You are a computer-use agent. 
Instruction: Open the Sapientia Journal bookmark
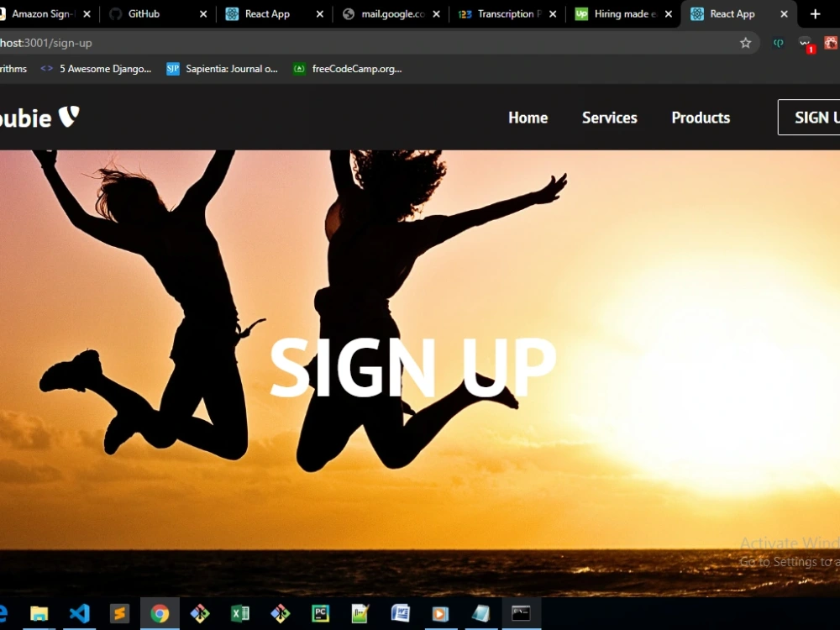(x=223, y=69)
